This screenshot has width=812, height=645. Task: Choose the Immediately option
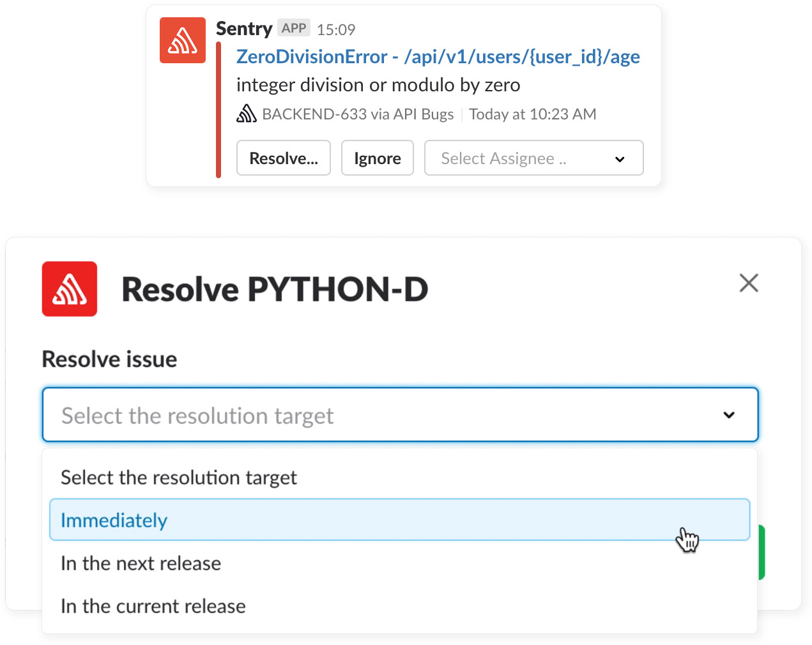tap(399, 520)
